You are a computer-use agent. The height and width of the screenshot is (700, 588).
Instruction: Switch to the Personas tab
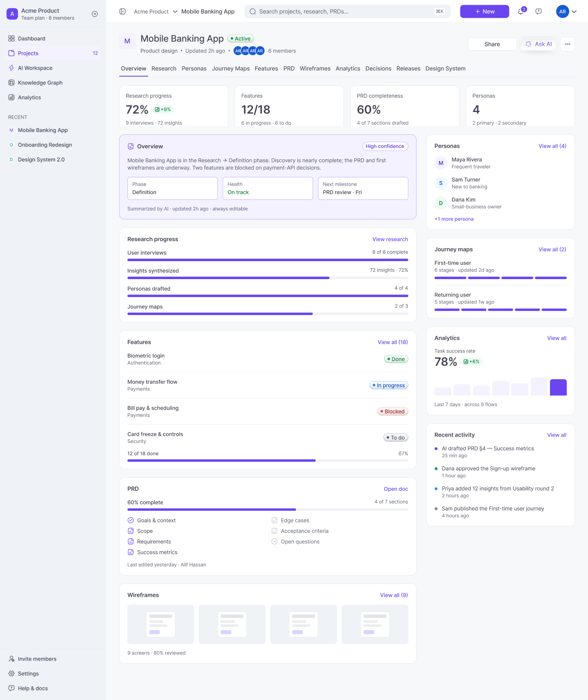194,69
